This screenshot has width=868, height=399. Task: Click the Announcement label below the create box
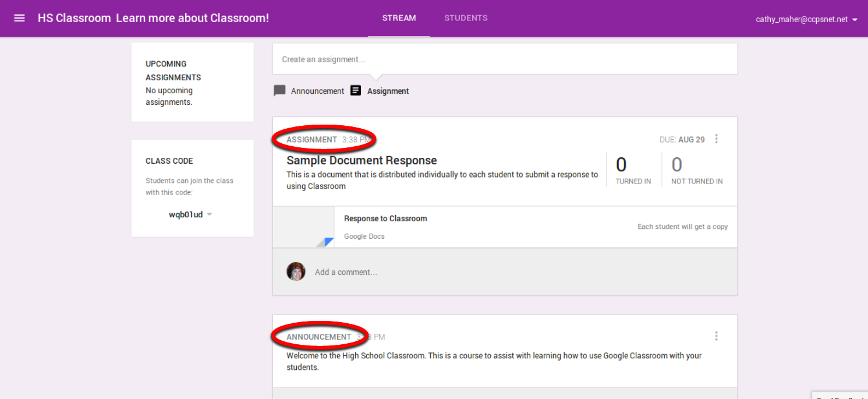pos(317,91)
